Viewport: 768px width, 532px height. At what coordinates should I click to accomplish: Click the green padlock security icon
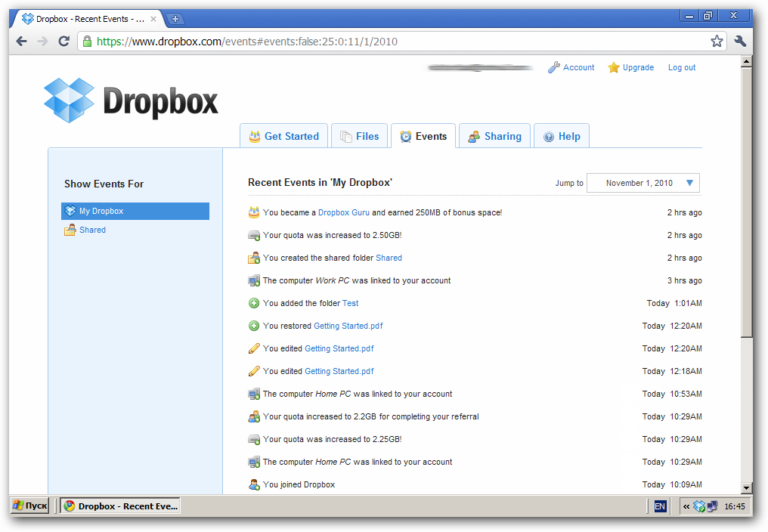point(87,41)
